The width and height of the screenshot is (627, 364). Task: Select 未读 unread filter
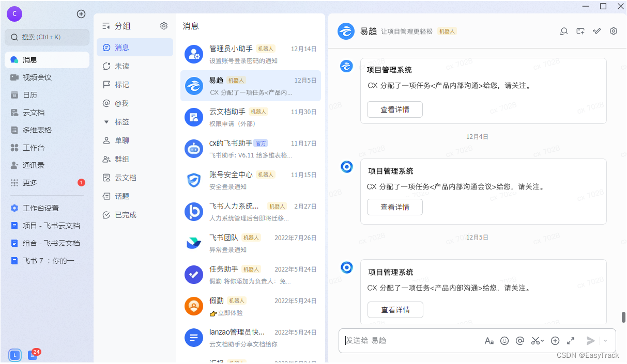pos(135,66)
